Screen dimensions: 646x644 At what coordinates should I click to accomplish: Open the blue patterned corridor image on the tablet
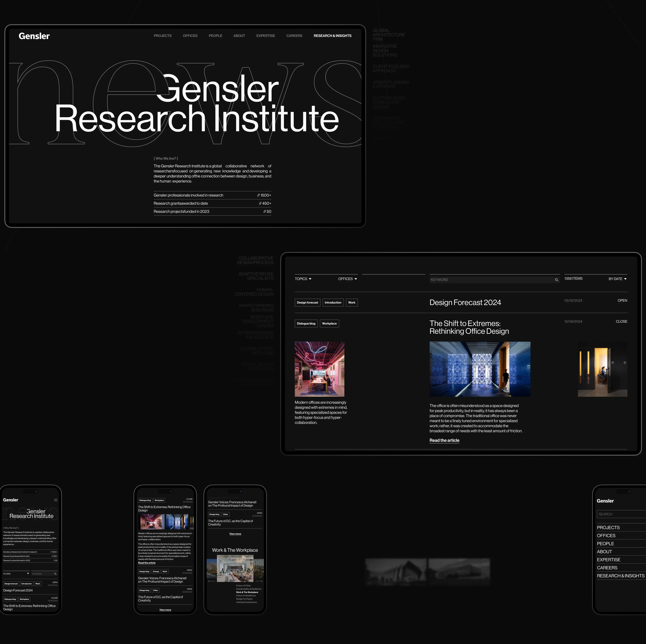point(480,369)
